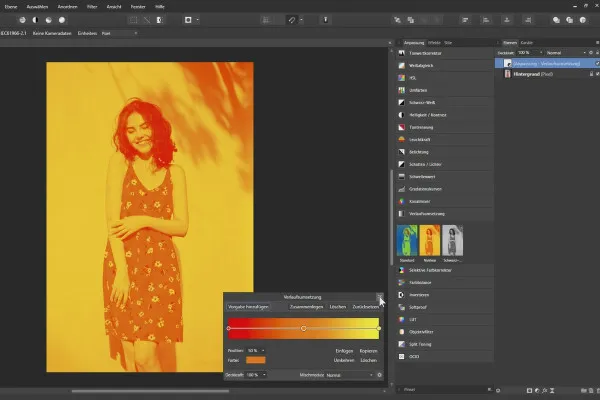Screen dimensions: 600x400
Task: Select the middle gradient stop handle
Action: point(304,327)
